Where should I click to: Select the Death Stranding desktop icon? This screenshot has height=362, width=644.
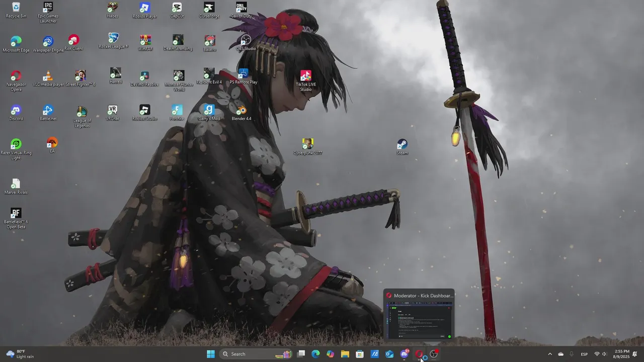[178, 43]
